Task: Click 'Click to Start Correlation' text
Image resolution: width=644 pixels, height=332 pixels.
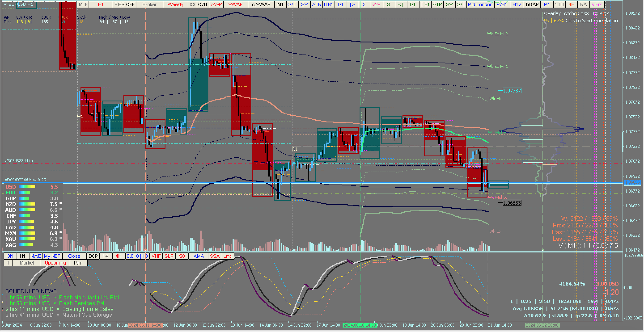Action: [x=591, y=21]
